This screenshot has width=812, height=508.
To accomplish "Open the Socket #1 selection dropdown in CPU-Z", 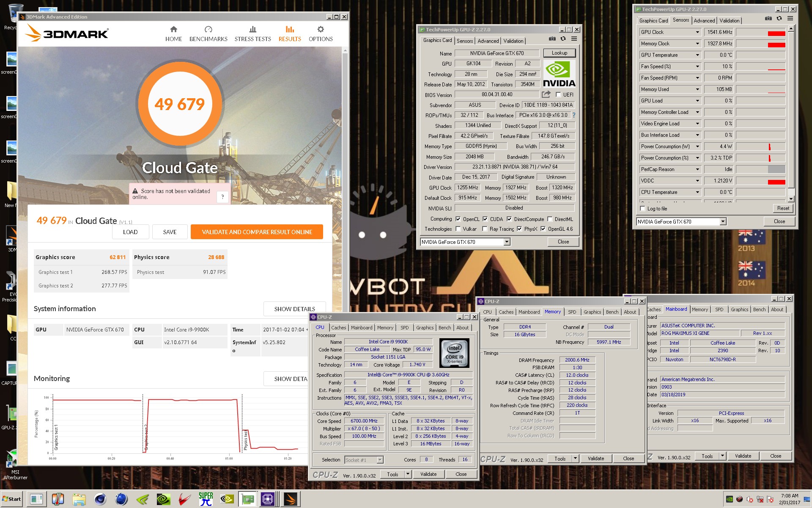I will 380,460.
